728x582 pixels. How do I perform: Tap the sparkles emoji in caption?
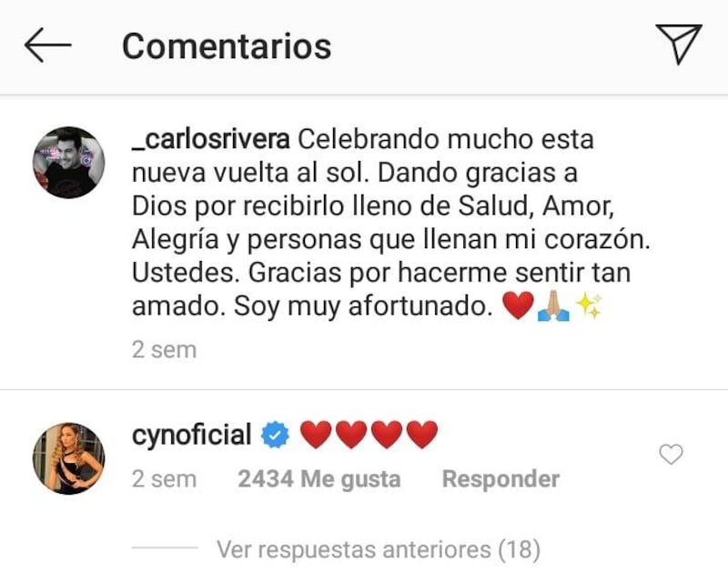pyautogui.click(x=589, y=306)
